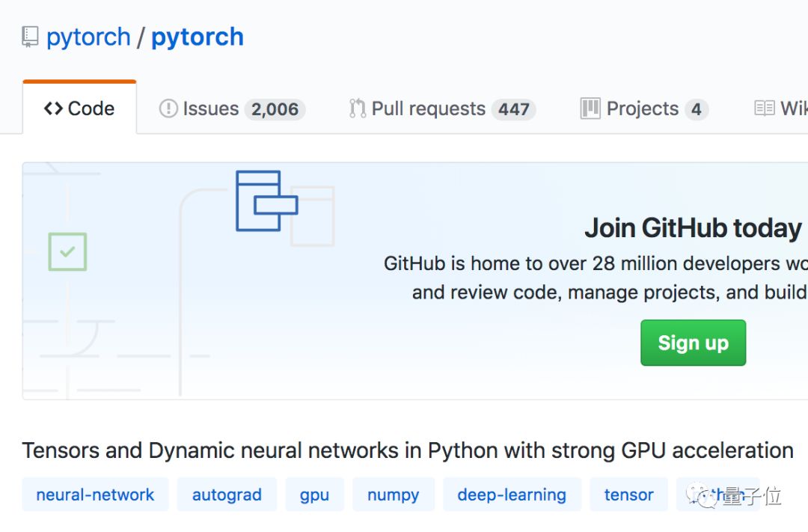Click the Pull requests merge icon

pyautogui.click(x=357, y=108)
